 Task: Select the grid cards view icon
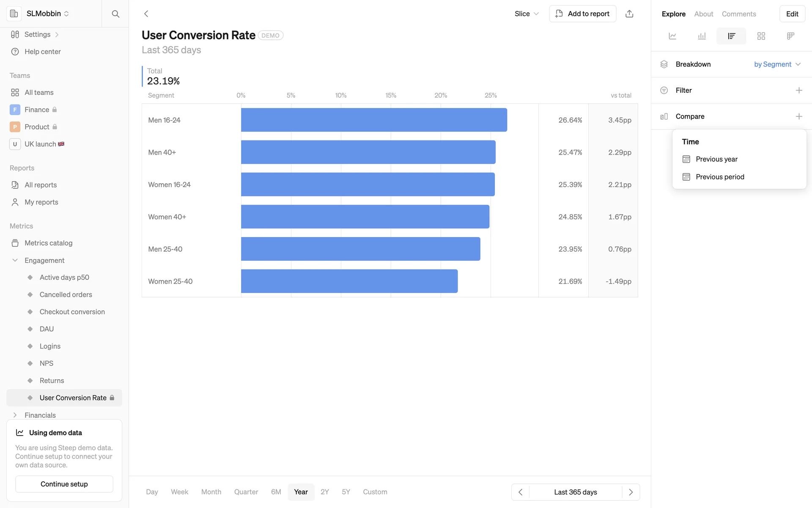pyautogui.click(x=761, y=36)
